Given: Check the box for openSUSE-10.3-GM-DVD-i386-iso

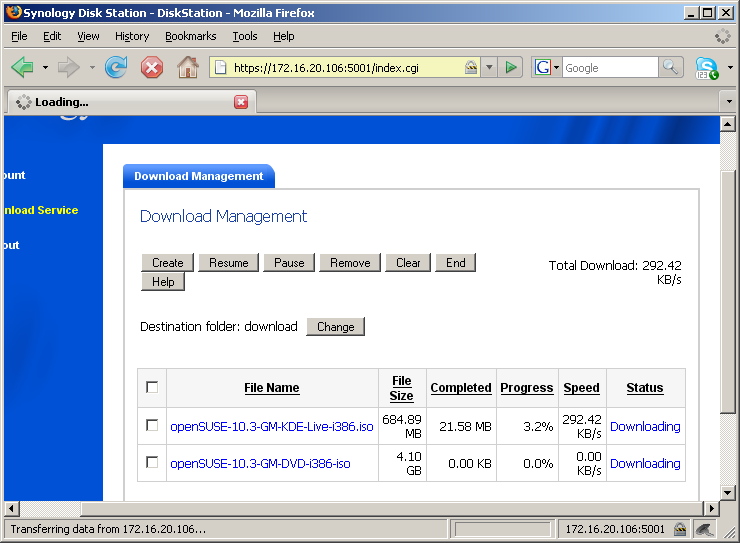Looking at the screenshot, I should pos(152,462).
